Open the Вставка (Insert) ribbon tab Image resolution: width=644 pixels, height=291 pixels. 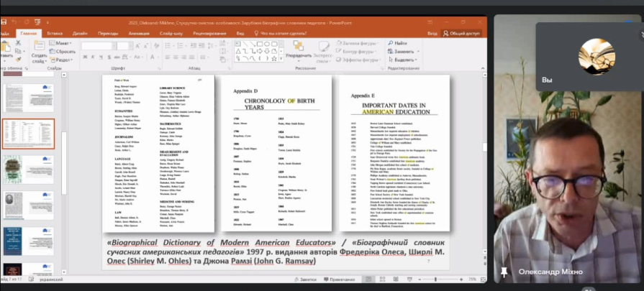[55, 33]
